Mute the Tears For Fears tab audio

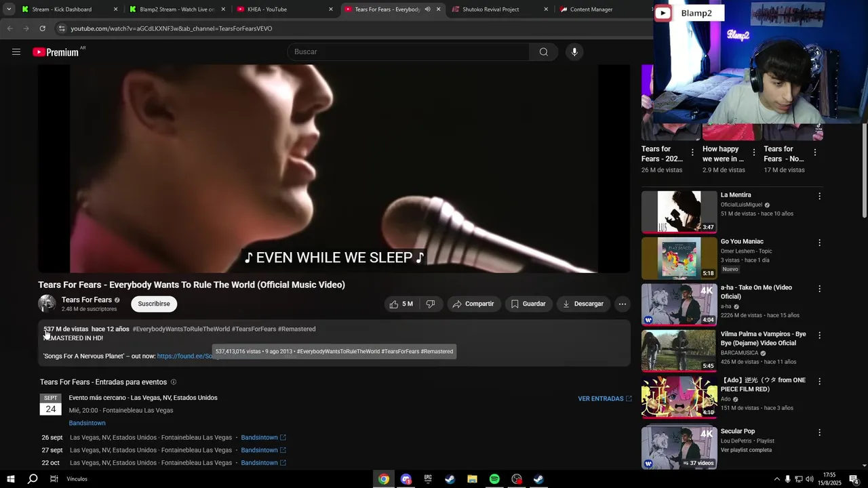pyautogui.click(x=427, y=9)
